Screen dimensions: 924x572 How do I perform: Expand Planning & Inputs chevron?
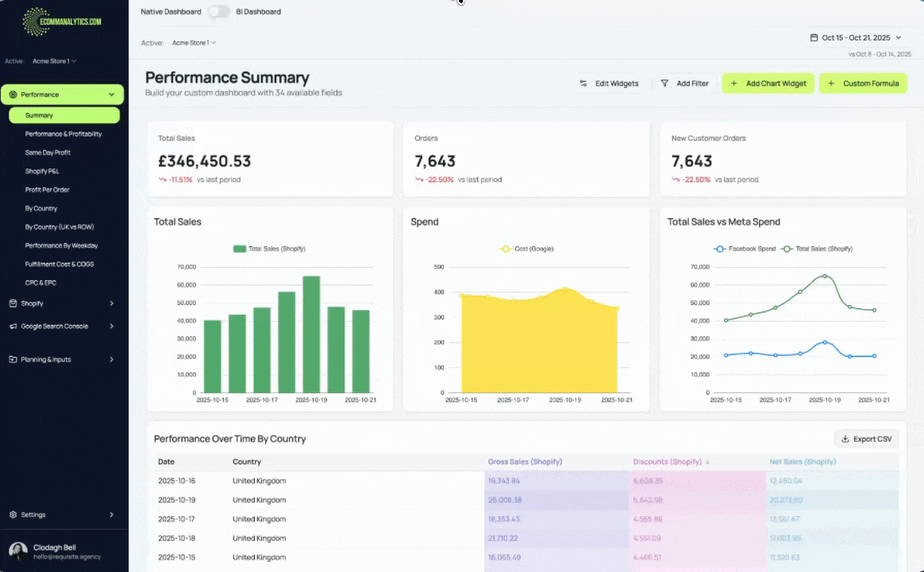coord(111,359)
